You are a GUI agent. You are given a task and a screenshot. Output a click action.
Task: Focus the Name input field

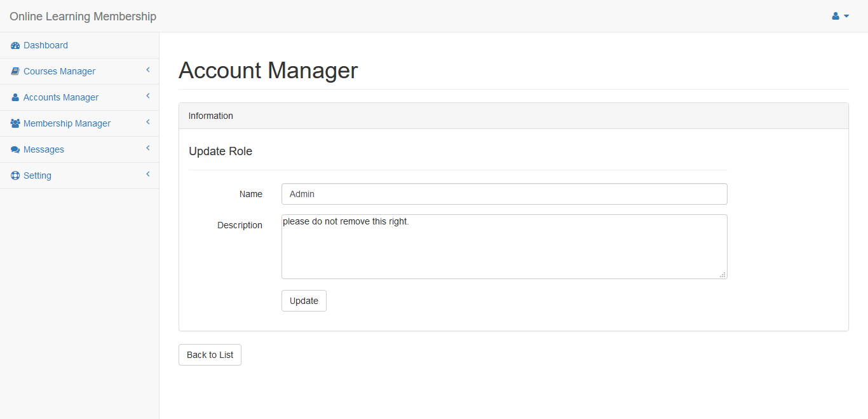click(504, 194)
